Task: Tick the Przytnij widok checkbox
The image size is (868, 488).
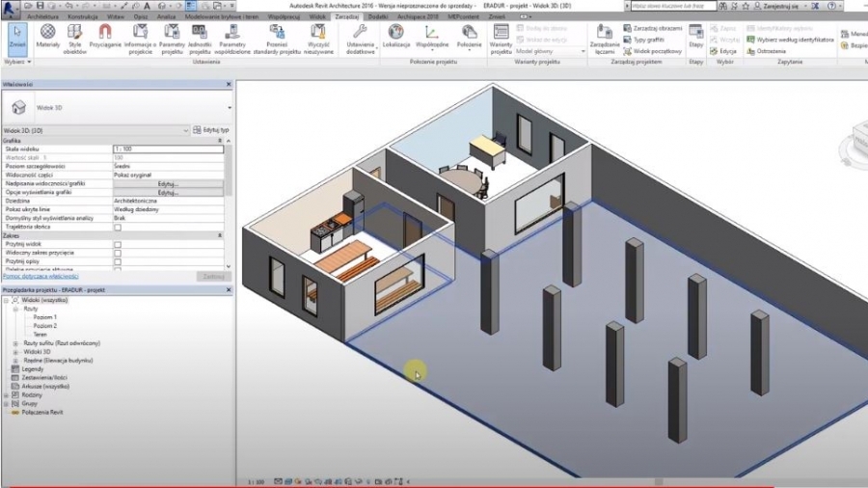Action: (118, 245)
